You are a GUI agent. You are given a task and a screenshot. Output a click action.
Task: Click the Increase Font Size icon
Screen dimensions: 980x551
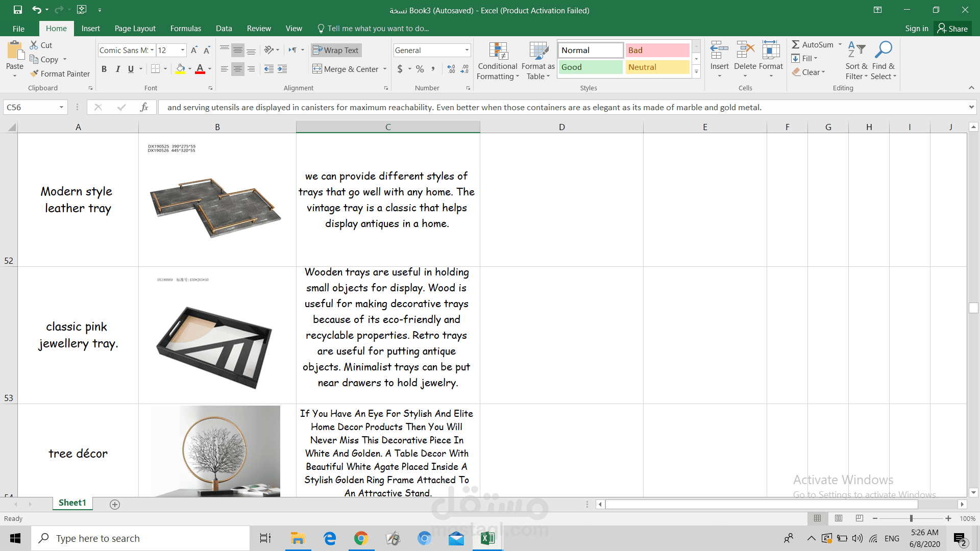point(194,50)
